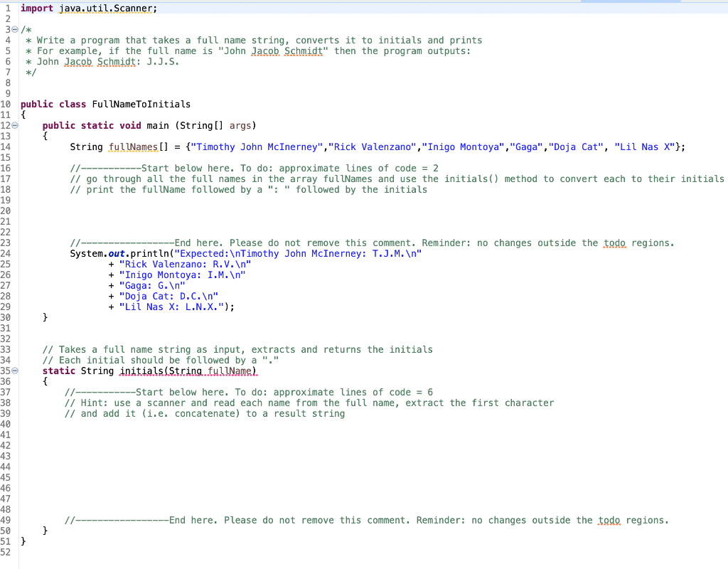Click the "Doja Cat: D.C." string literal
Viewport: 728px width, 569px height.
pos(169,296)
